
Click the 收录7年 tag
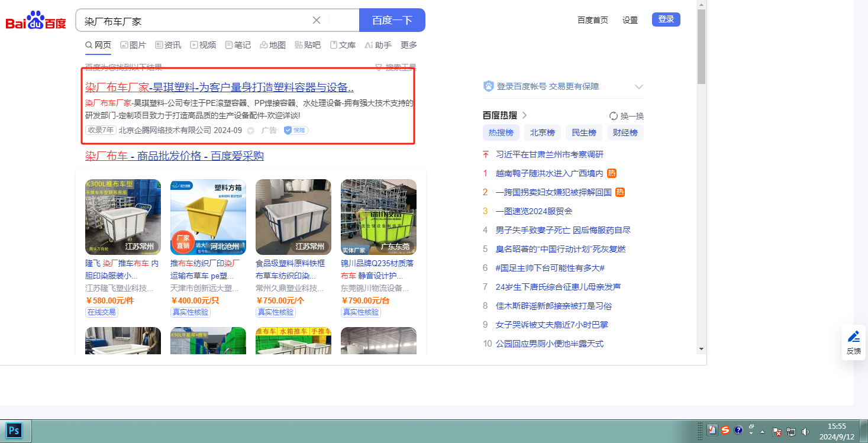coord(101,130)
